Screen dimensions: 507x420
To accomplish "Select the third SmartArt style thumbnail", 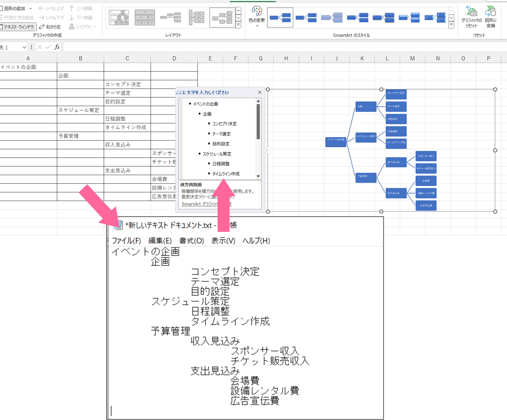I will coord(332,17).
